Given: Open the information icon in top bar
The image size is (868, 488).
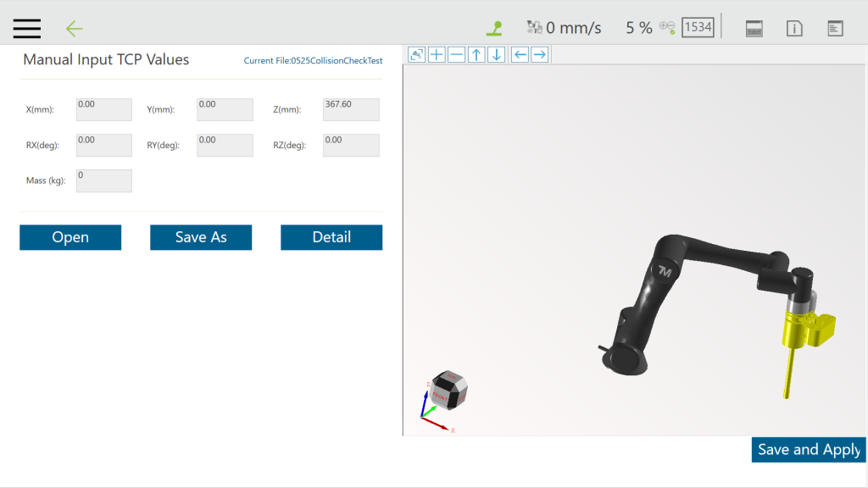Looking at the screenshot, I should pyautogui.click(x=794, y=29).
